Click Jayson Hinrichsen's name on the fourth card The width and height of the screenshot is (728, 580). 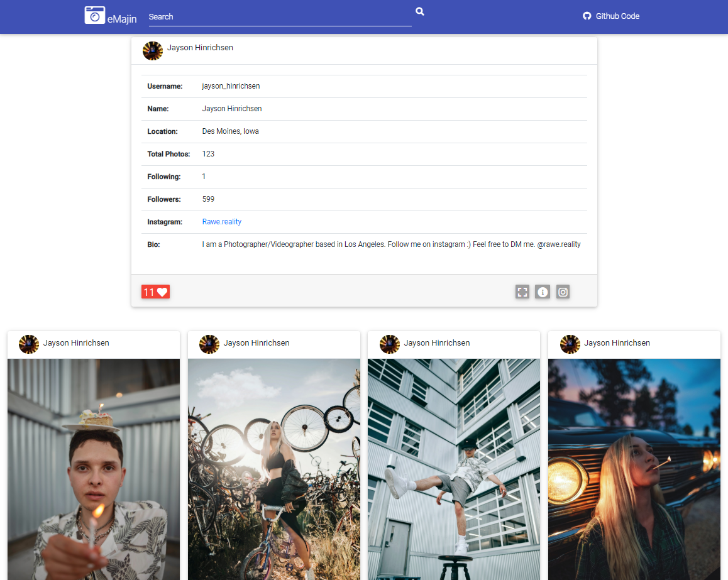[617, 342]
